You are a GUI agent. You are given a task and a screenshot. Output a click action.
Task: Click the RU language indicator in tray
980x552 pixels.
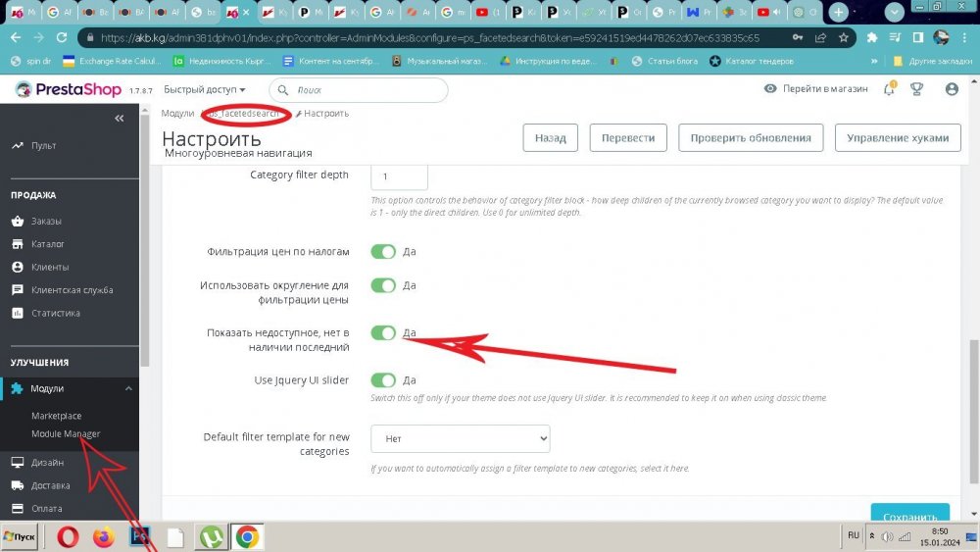854,535
